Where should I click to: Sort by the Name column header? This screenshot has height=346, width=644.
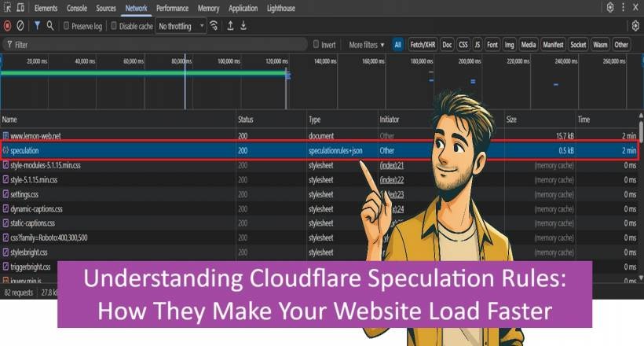click(119, 120)
